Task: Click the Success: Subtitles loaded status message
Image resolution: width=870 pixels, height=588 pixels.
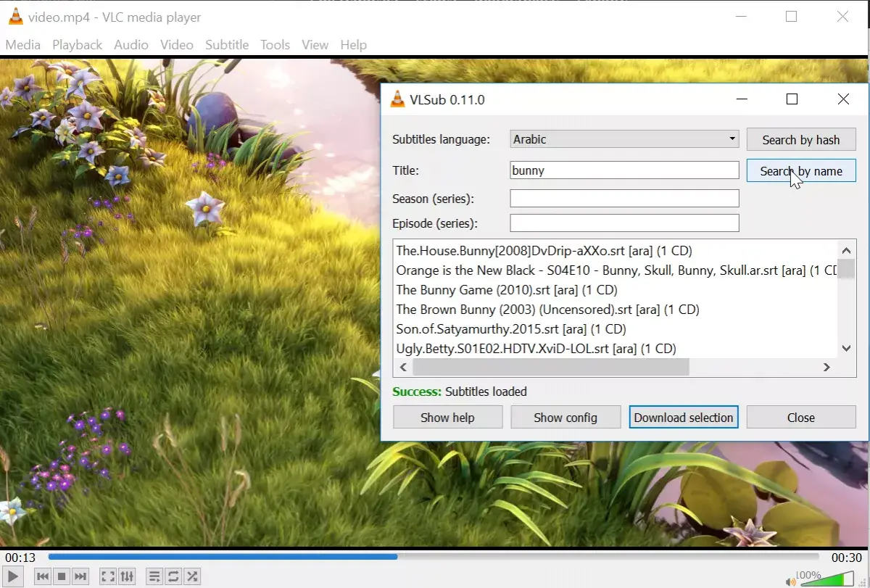Action: pos(460,392)
